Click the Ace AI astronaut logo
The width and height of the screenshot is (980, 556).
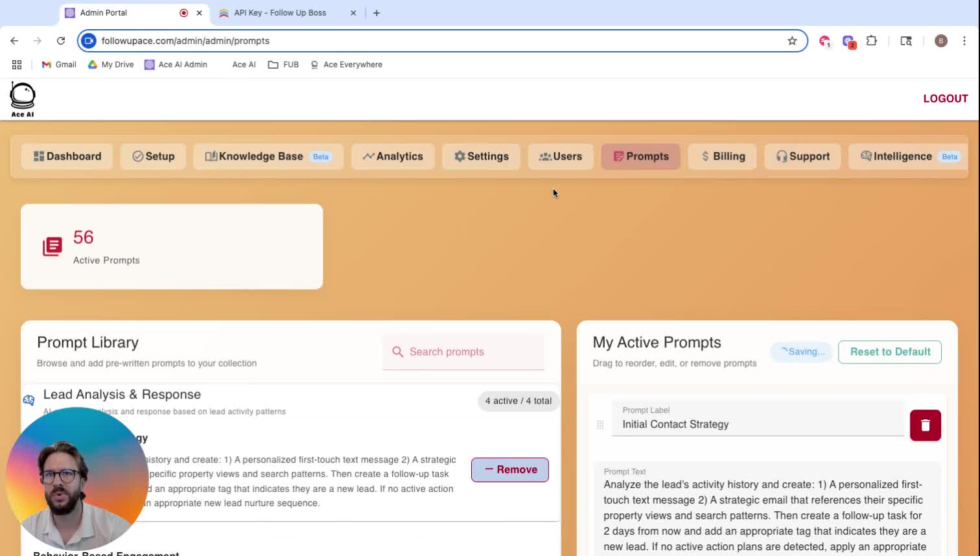pos(23,100)
